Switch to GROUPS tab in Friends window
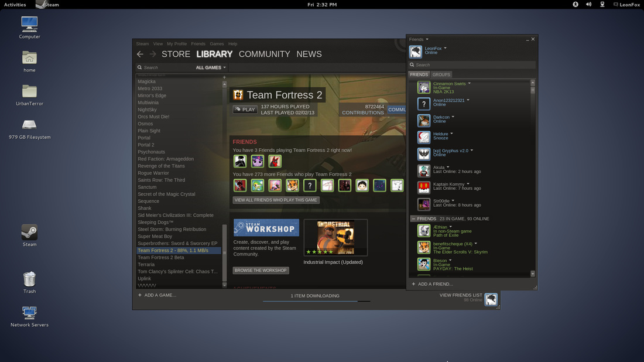 tap(441, 74)
